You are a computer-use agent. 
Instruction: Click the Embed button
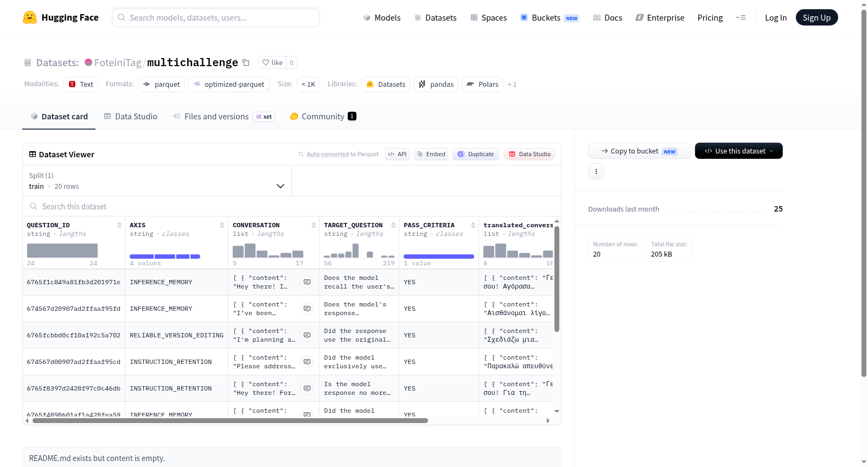pyautogui.click(x=431, y=154)
